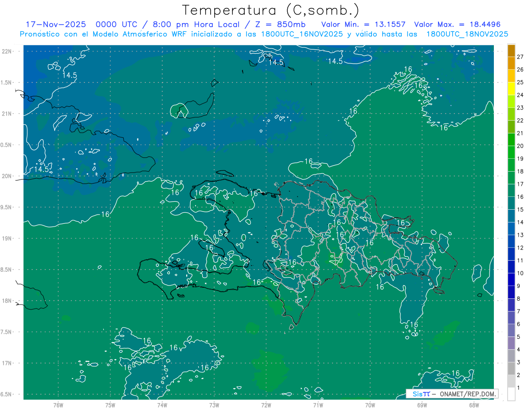Viewport: 532px width, 411px height.
Task: Click value 11 on the color scale
Action: click(520, 261)
